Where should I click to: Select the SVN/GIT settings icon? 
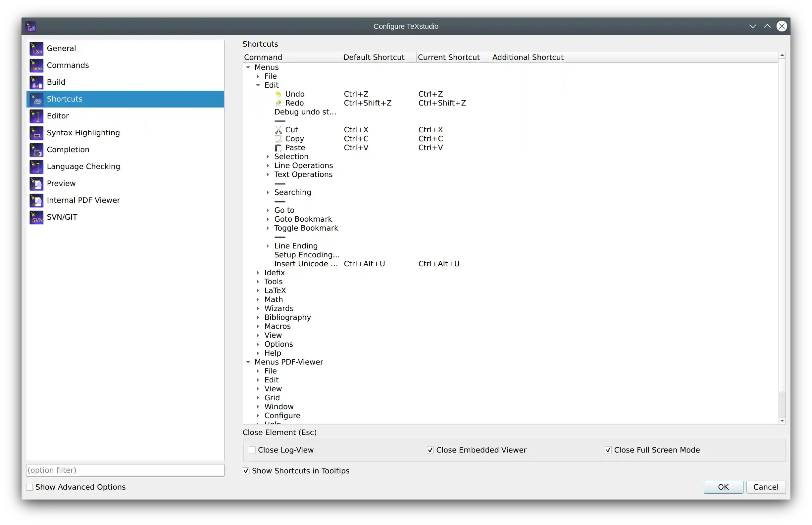[36, 217]
